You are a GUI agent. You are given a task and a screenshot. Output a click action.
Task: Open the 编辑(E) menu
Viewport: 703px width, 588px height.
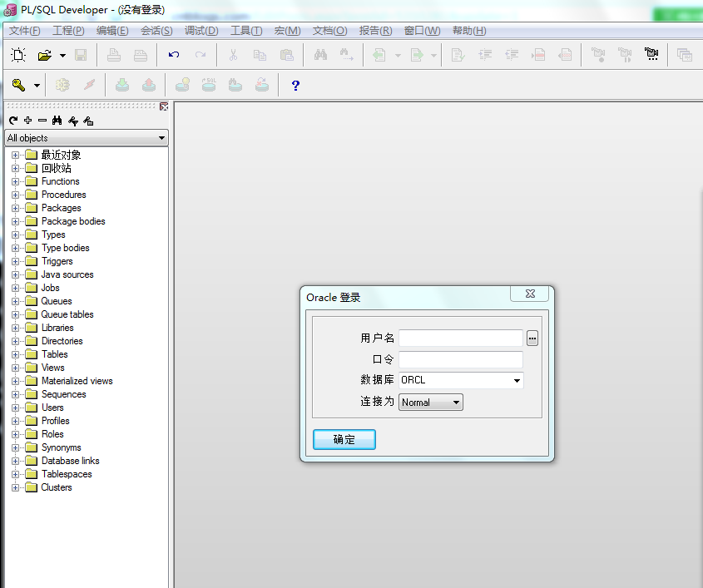point(112,31)
